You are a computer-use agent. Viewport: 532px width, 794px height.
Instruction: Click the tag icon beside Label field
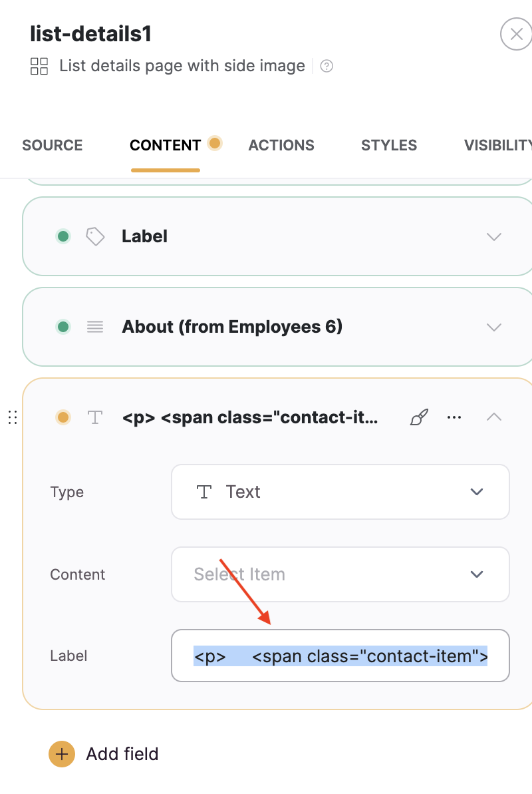(x=95, y=236)
